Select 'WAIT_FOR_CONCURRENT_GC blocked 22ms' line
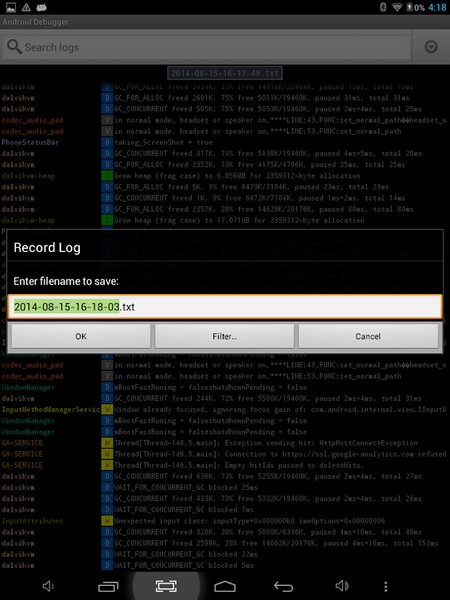The height and width of the screenshot is (600, 450). coord(186,554)
